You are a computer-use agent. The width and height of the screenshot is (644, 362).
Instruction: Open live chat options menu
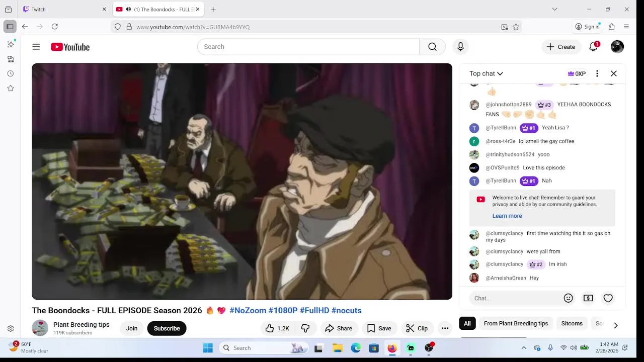[597, 73]
